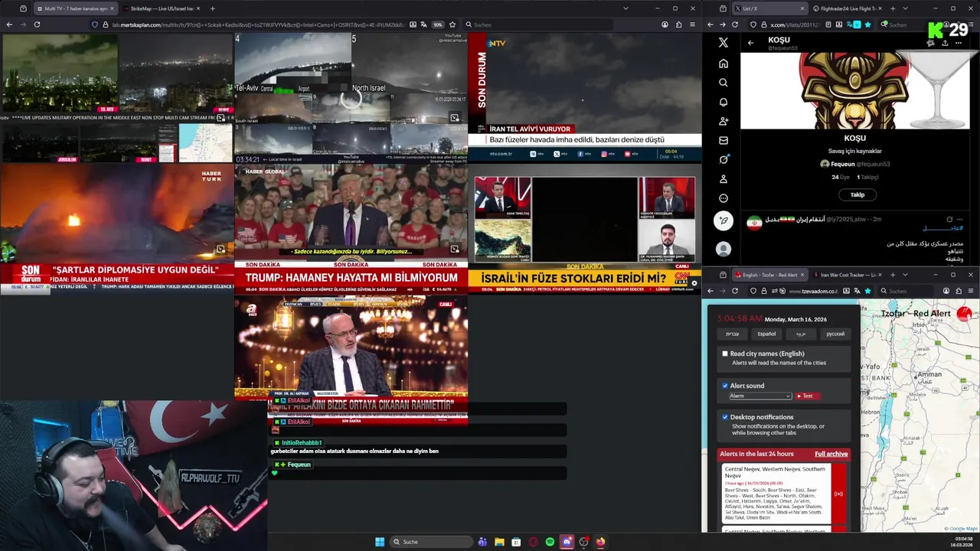Viewport: 980px width, 551px height.
Task: Select the Multi TV tab
Action: pyautogui.click(x=75, y=8)
